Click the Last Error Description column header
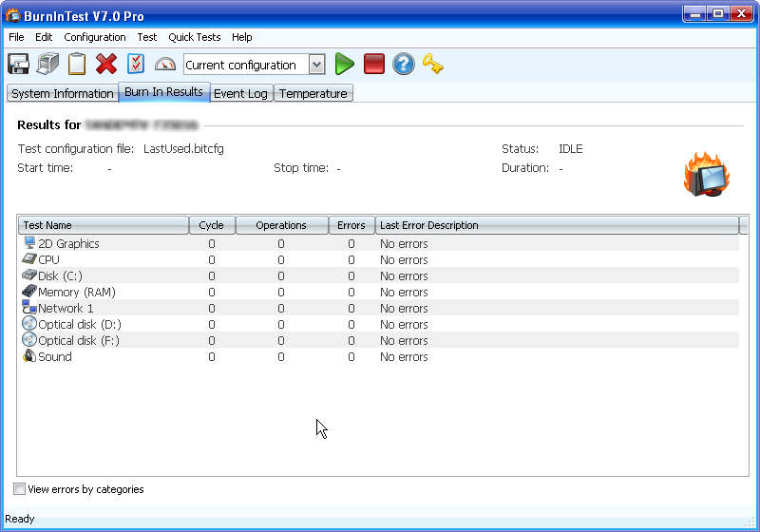760x532 pixels. pos(557,225)
